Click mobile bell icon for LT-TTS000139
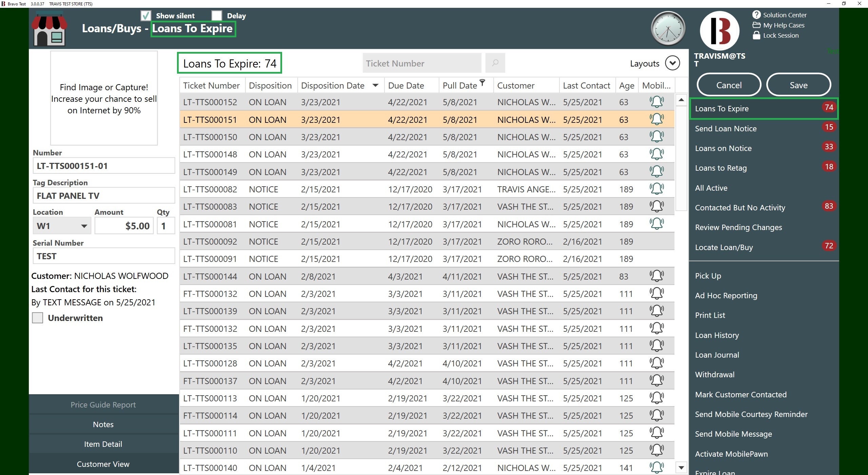Image resolution: width=868 pixels, height=475 pixels. [x=656, y=310]
